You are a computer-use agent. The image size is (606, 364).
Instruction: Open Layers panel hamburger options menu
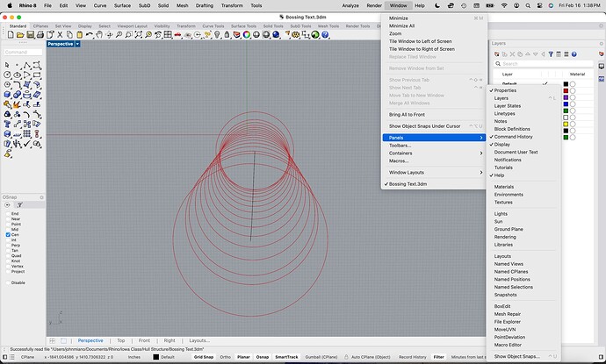tap(566, 54)
